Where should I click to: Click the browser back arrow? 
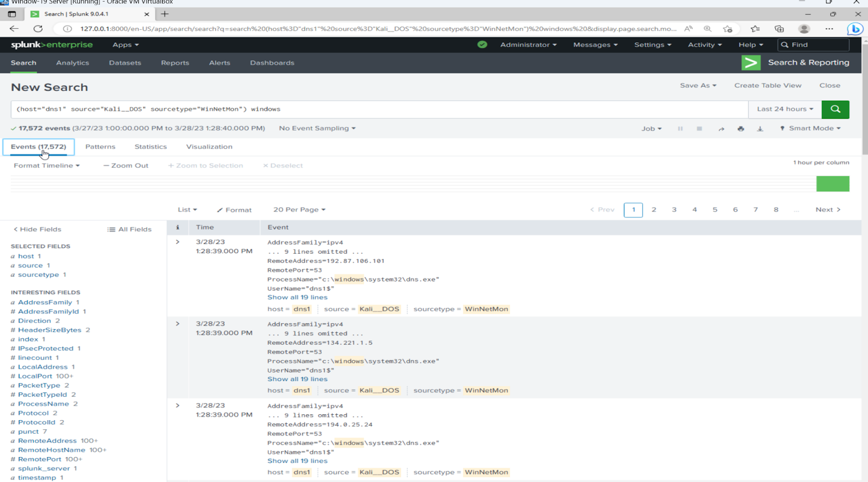(14, 29)
